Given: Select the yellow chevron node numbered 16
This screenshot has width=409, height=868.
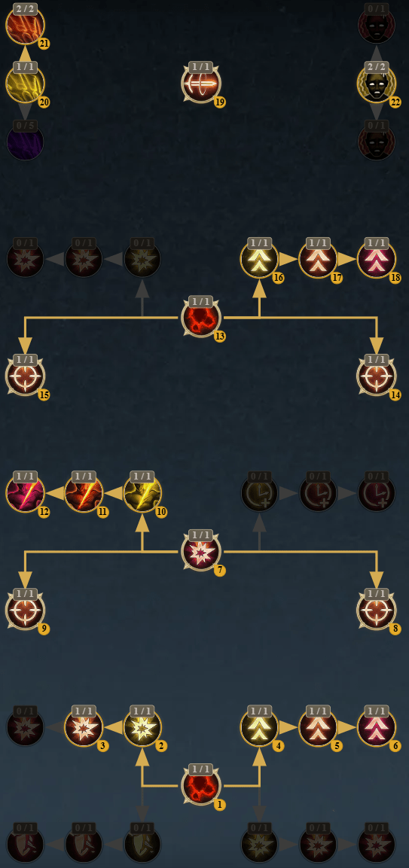Looking at the screenshot, I should click(259, 259).
